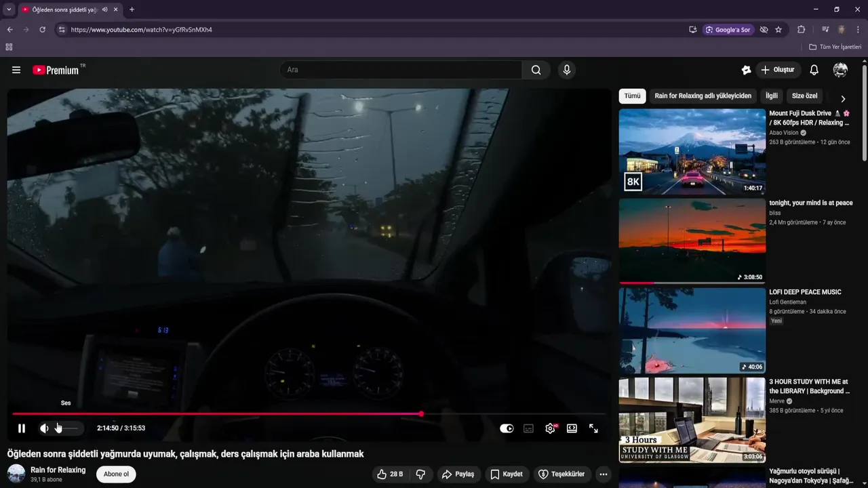Click into the Ara search field
Image resolution: width=868 pixels, height=488 pixels.
(x=400, y=70)
